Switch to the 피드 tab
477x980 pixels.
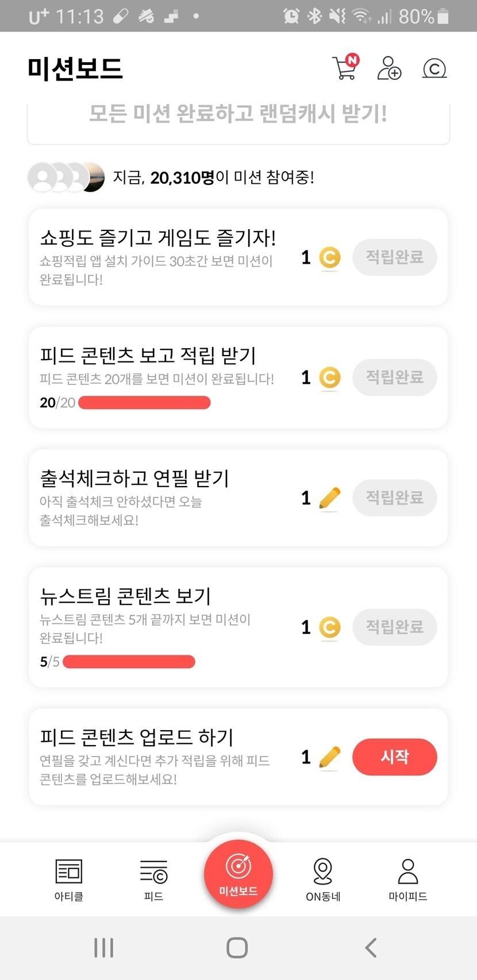(153, 879)
